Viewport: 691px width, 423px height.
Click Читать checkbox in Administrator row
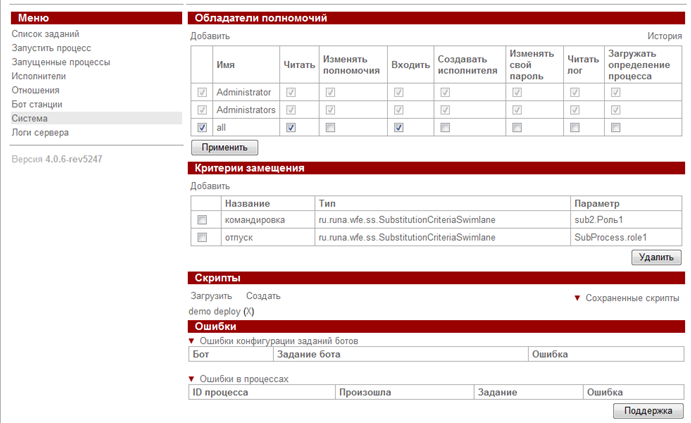[x=291, y=92]
